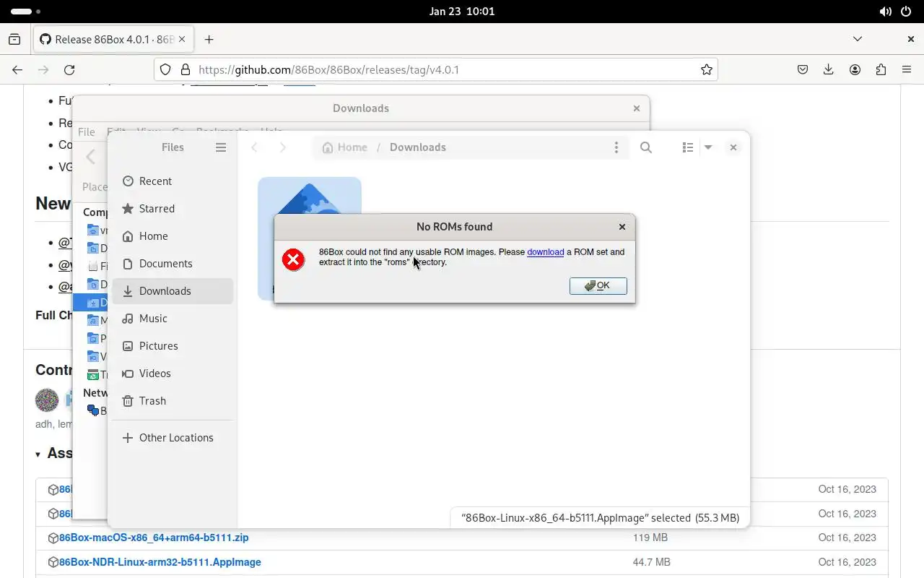Close the Release 86Box 4.0.1 tab
Viewport: 924px width, 578px height.
point(183,40)
